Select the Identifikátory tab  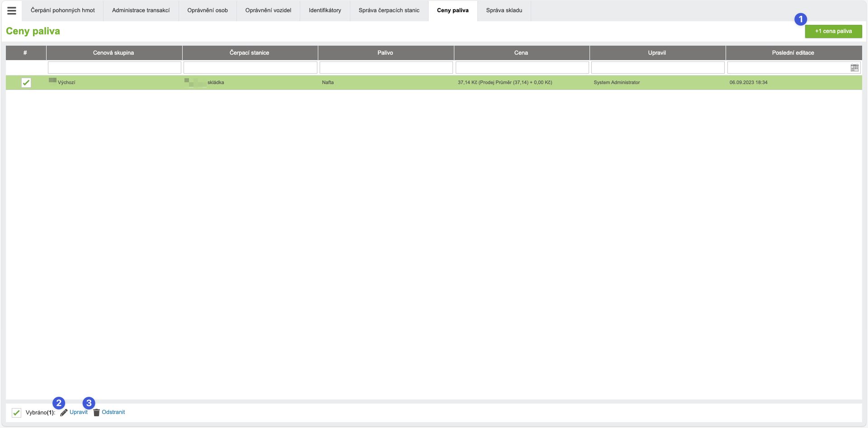point(325,10)
